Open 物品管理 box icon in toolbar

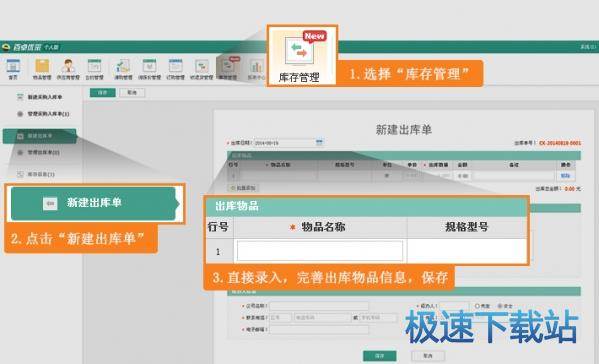(42, 69)
